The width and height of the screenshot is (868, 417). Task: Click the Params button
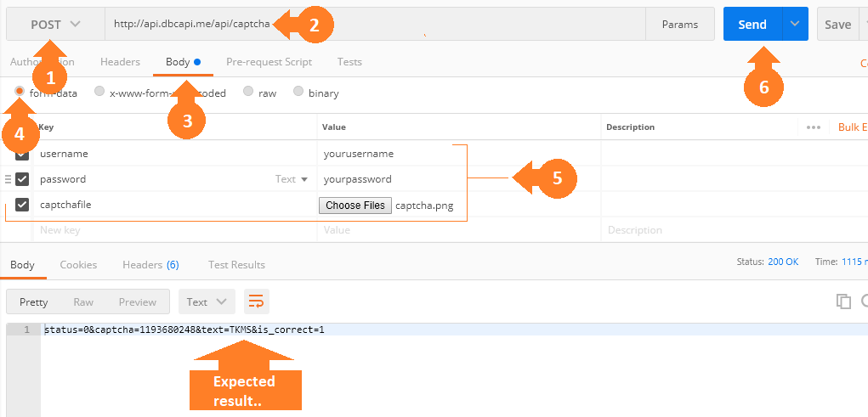(x=680, y=25)
